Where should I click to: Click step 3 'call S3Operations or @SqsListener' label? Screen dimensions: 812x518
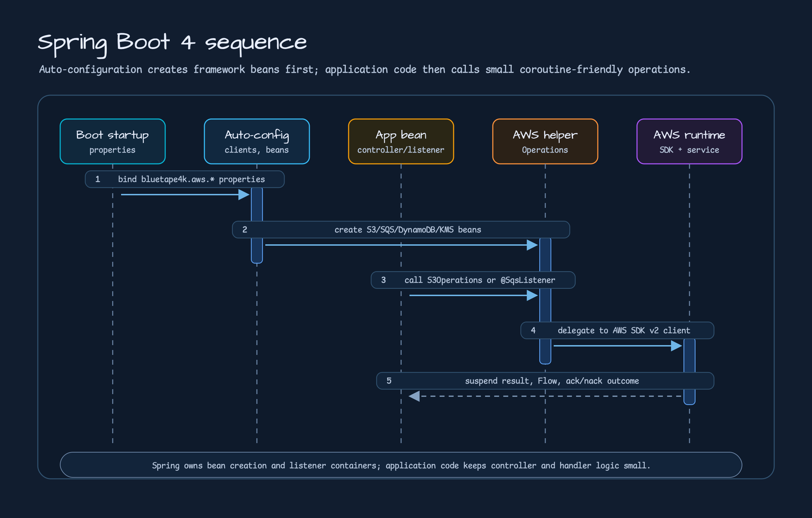click(x=473, y=280)
